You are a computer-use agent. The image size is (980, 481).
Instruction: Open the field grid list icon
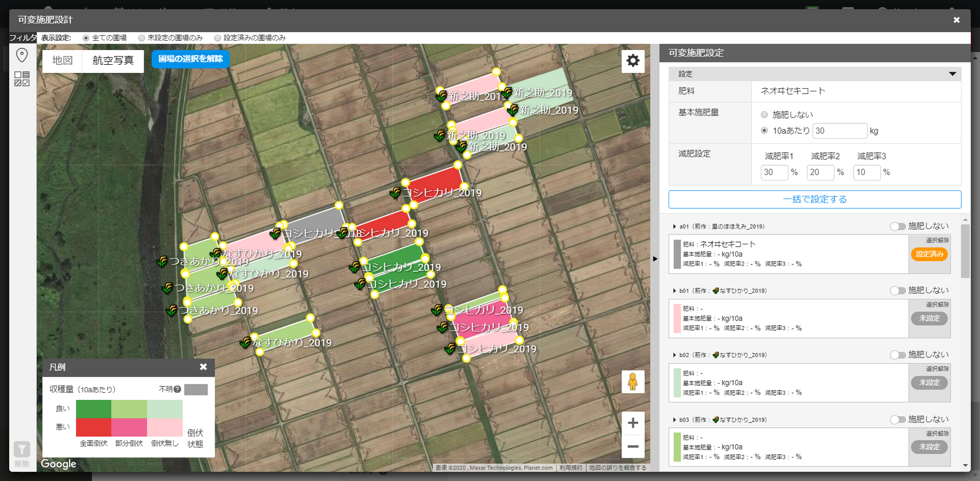22,79
